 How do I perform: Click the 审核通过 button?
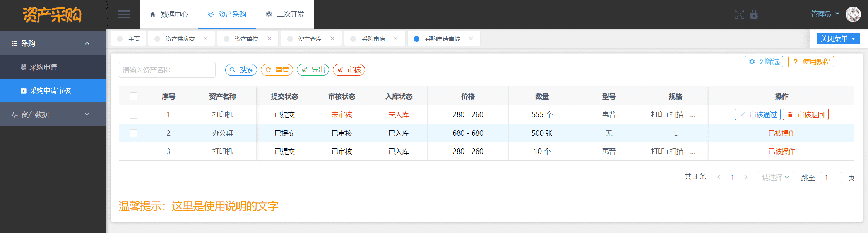tap(757, 115)
